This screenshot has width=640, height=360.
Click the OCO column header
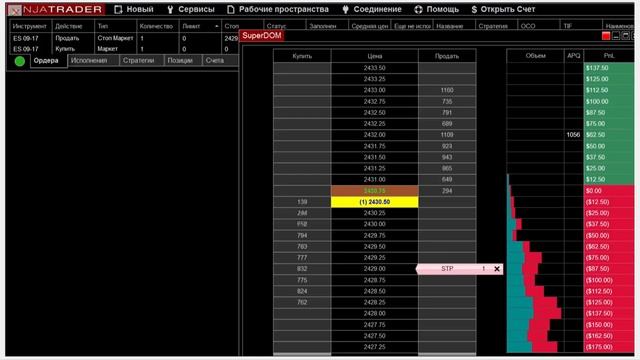coord(538,26)
